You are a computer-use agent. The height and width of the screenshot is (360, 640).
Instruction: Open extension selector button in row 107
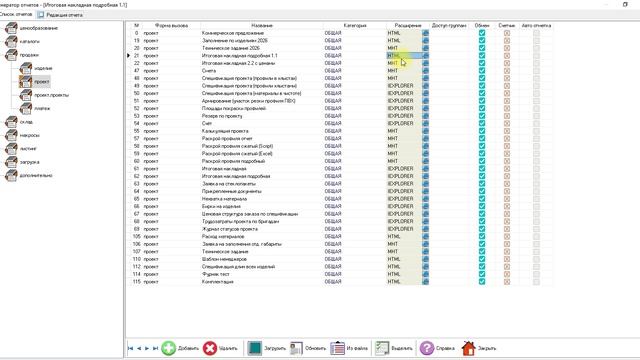[425, 251]
